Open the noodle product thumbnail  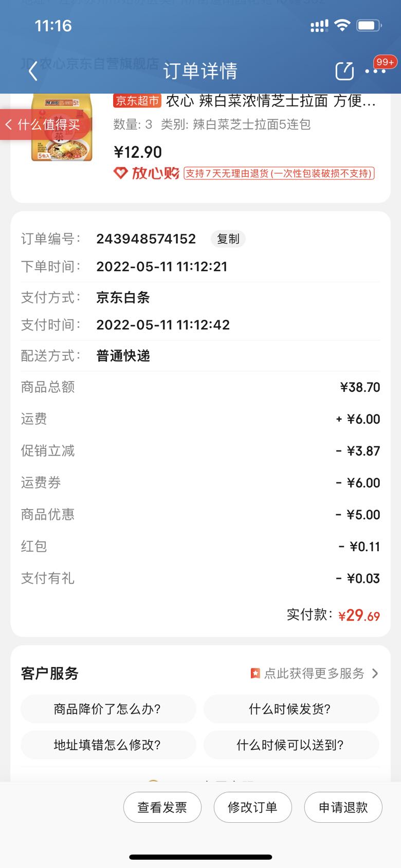coord(62,128)
